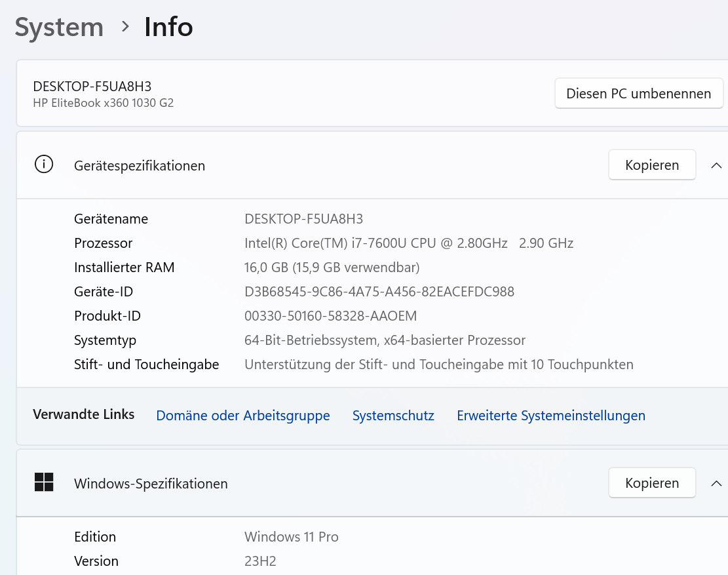Copy Windows specs with Kopieren button
The width and height of the screenshot is (728, 575).
click(652, 483)
